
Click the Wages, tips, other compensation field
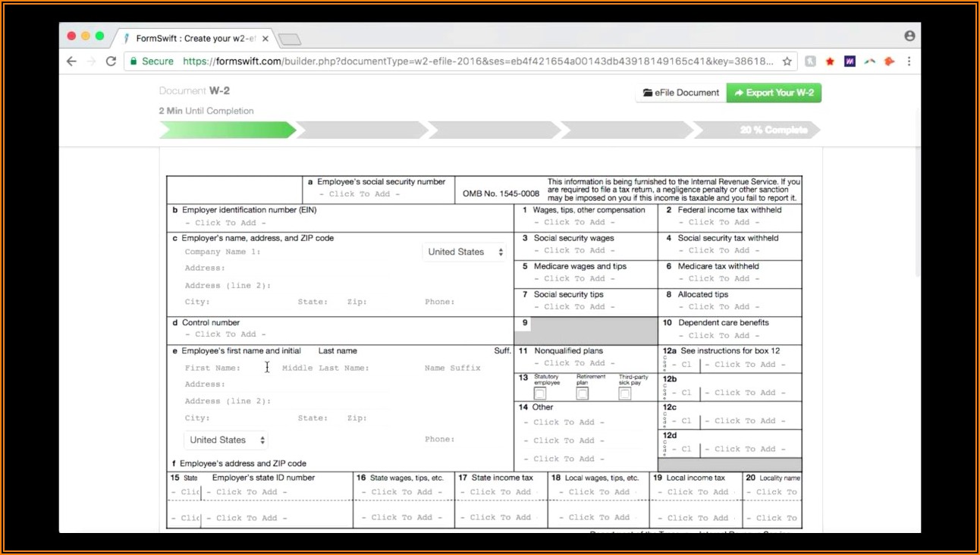point(575,222)
